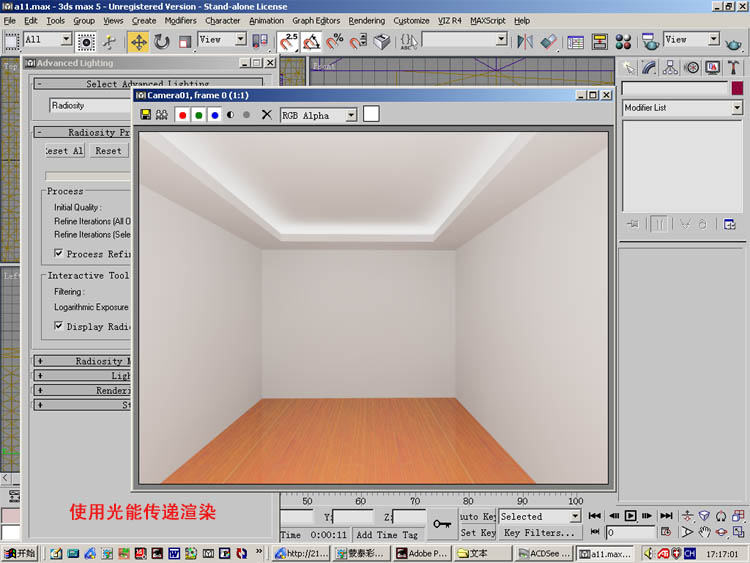Open the Material Editor icon
This screenshot has width=750, height=563.
[623, 42]
